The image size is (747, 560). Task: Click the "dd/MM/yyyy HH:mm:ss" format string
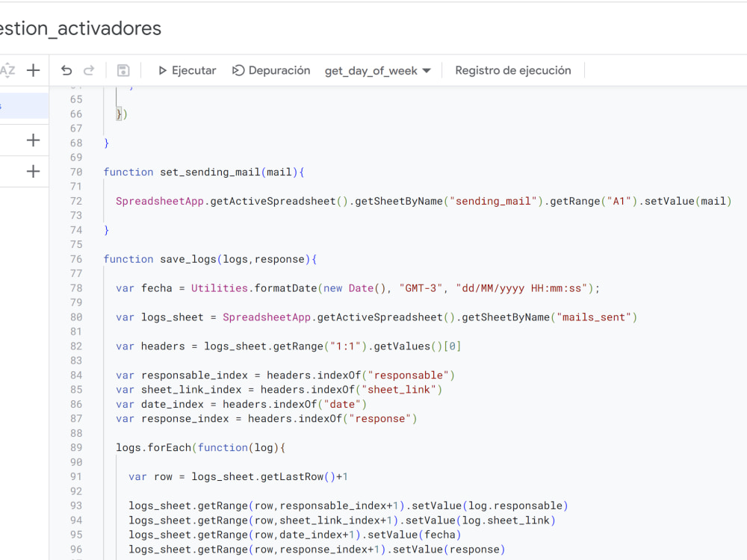pyautogui.click(x=521, y=288)
